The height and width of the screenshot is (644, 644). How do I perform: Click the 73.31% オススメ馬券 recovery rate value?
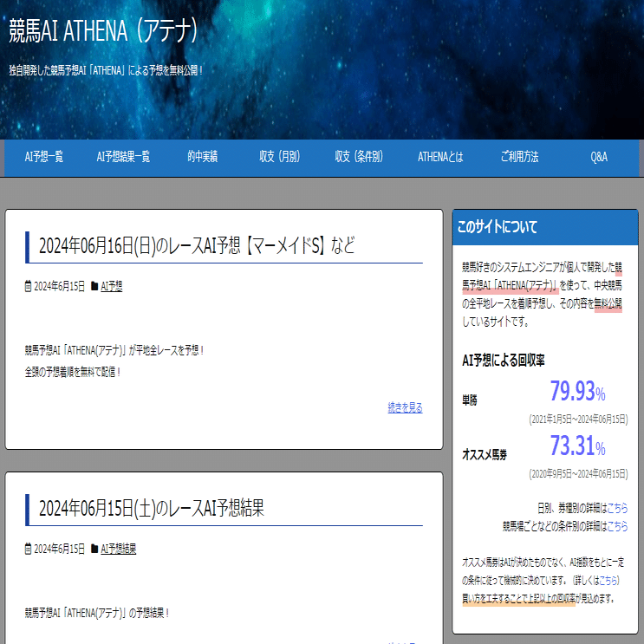[577, 446]
